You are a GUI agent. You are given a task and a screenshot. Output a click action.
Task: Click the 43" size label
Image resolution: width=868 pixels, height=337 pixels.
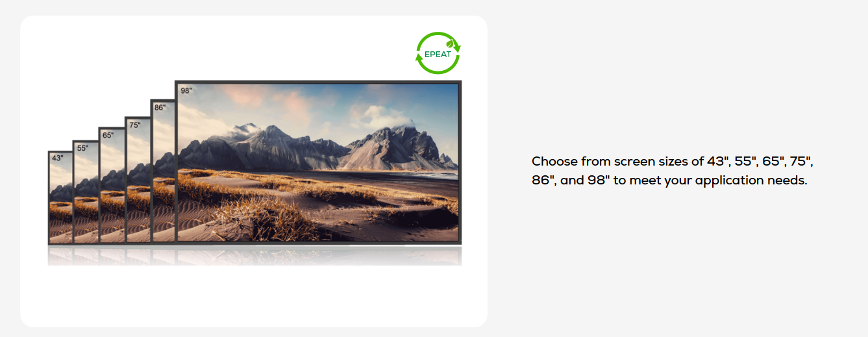(x=58, y=158)
